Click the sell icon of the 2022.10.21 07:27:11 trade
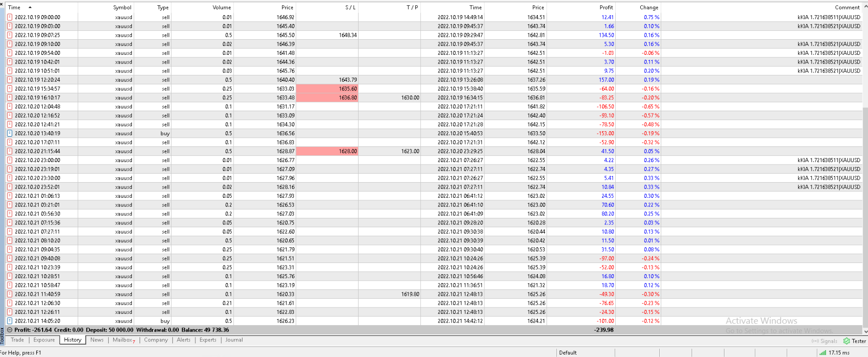 coord(9,232)
